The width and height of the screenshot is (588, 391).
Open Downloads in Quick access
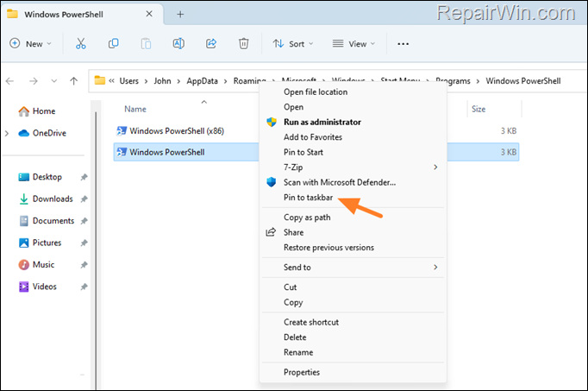pyautogui.click(x=46, y=199)
